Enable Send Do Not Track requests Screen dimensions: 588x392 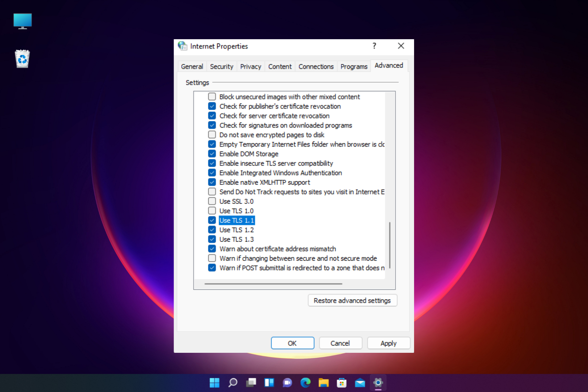[x=212, y=192]
